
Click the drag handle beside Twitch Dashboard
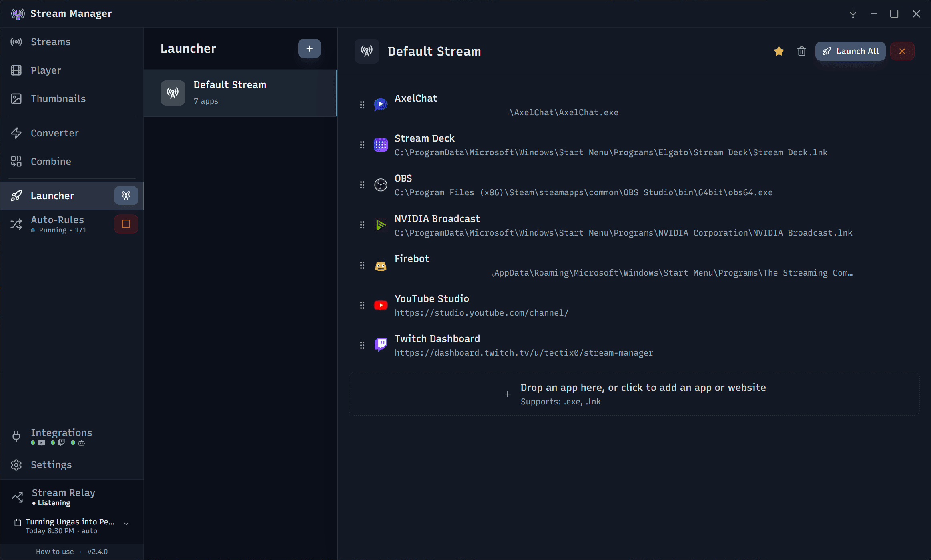point(362,345)
